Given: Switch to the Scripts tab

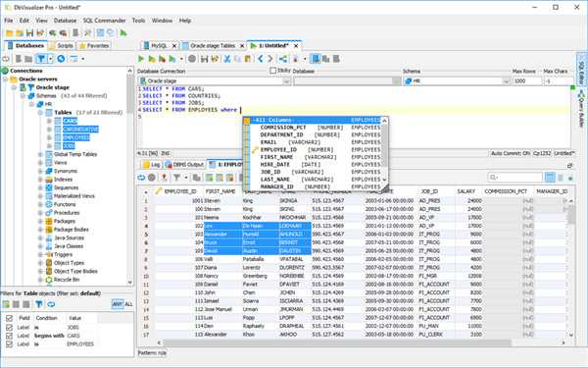Looking at the screenshot, I should tap(61, 45).
